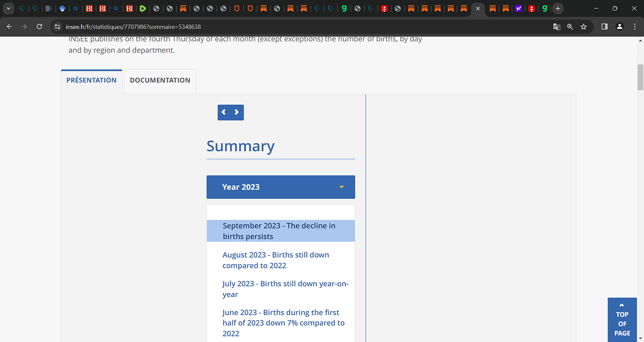This screenshot has height=342, width=644.
Task: Jump back with TOP OF PAGE button
Action: coord(622,320)
